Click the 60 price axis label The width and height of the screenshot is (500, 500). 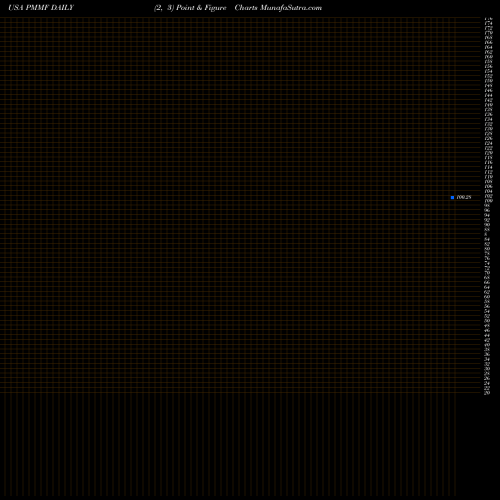click(487, 297)
